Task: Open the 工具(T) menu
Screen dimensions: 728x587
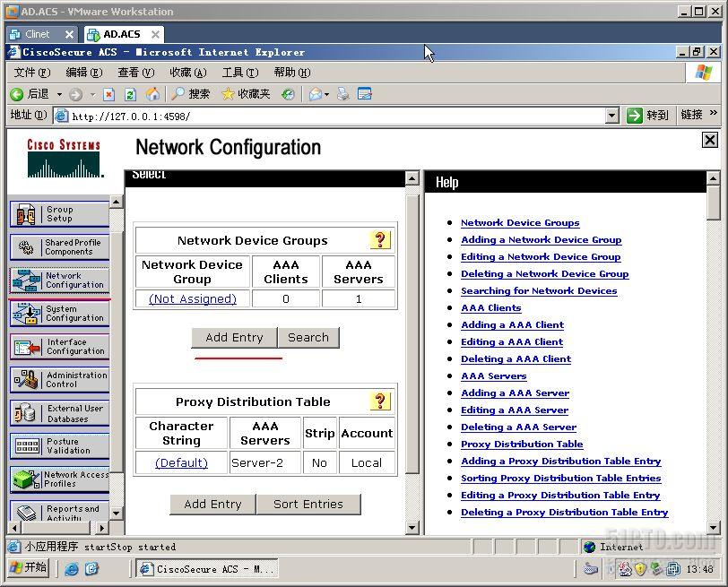Action: point(240,73)
